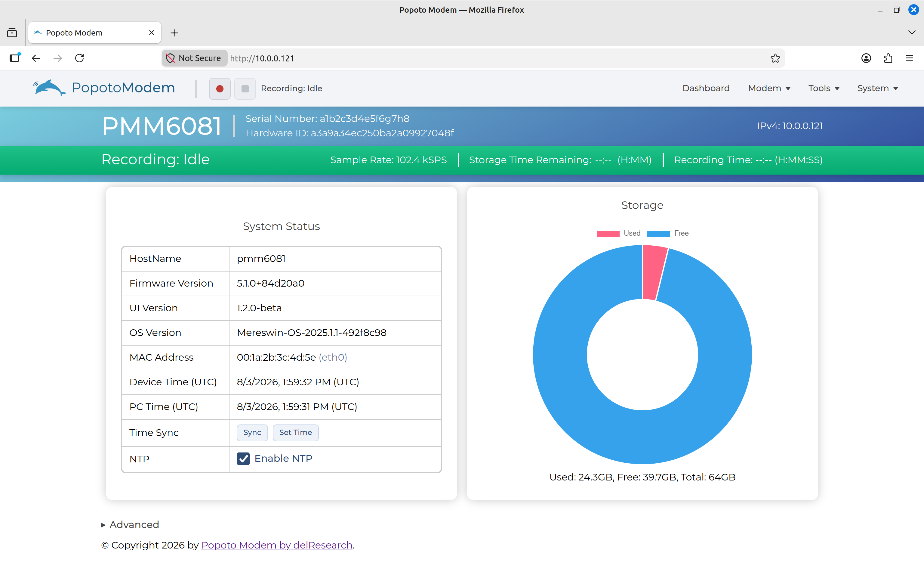Click the firmware version value 5.1.0+84d20a0
The image size is (924, 578).
coord(271,283)
